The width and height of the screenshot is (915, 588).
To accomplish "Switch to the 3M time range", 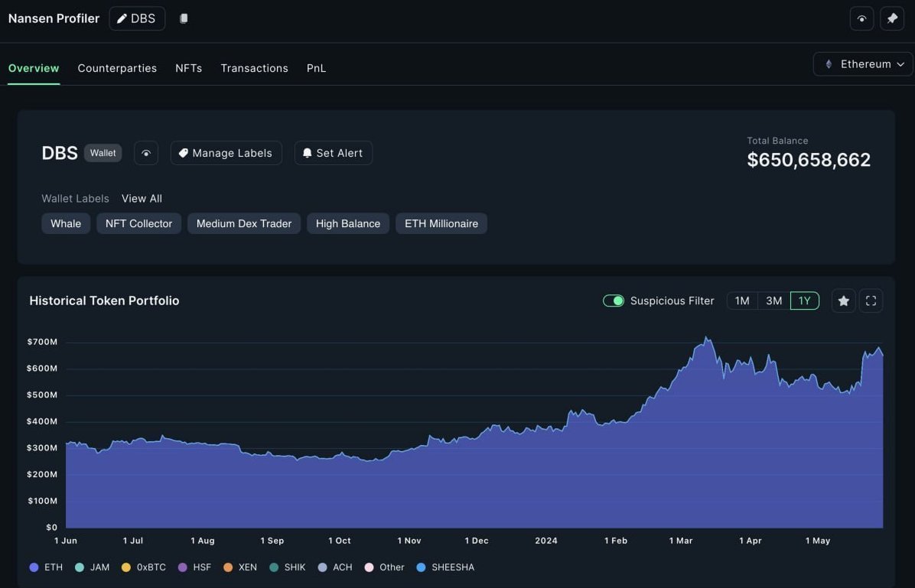I will 773,300.
